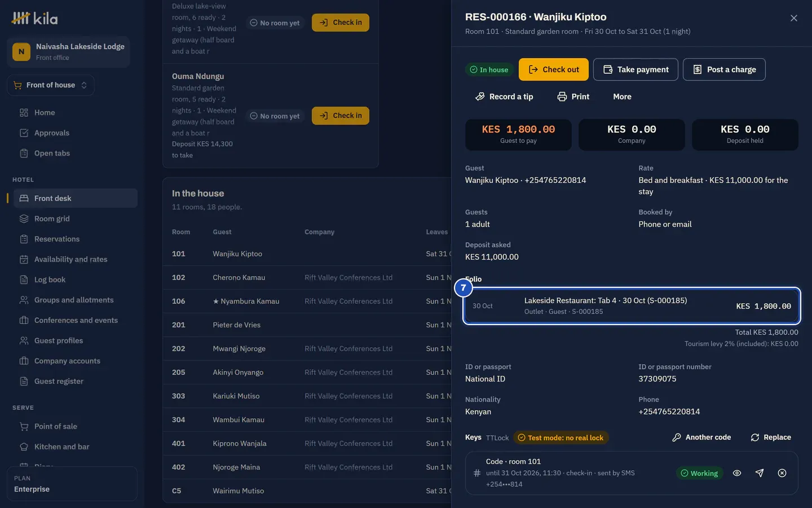Check in Ouma Ndungu
Viewport: 812px width, 508px height.
341,116
